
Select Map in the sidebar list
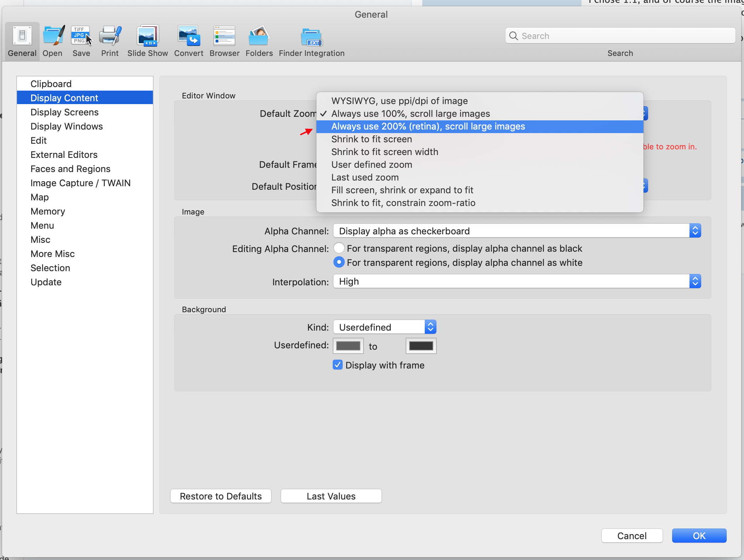(85, 197)
